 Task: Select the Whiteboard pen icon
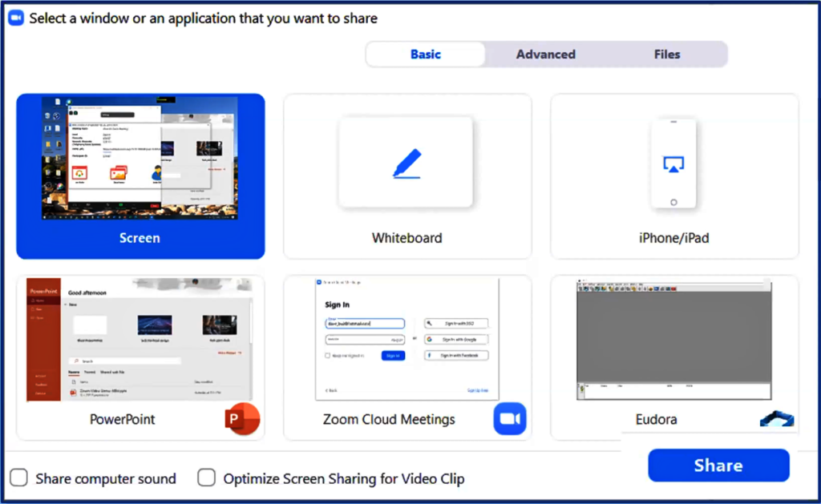[x=406, y=163]
